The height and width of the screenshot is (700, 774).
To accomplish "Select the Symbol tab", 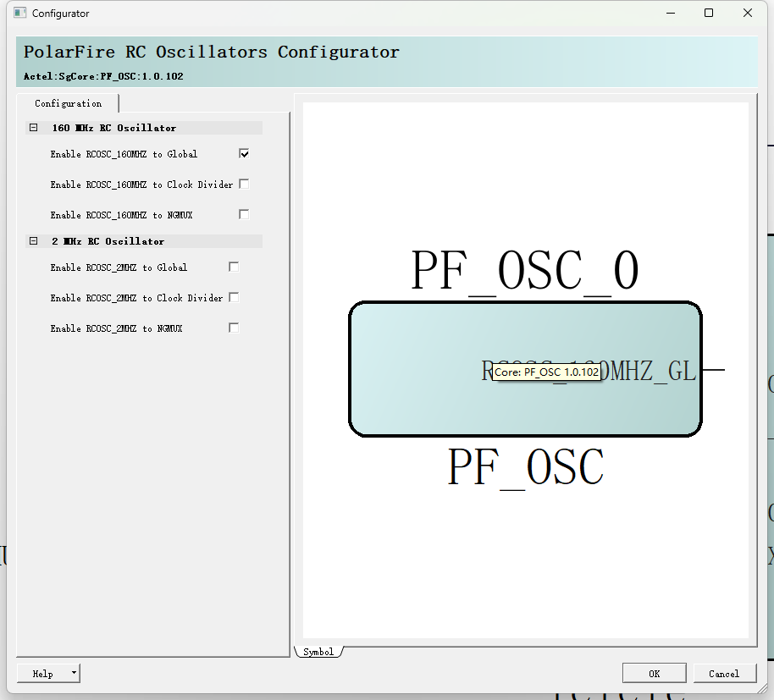I will (x=318, y=652).
